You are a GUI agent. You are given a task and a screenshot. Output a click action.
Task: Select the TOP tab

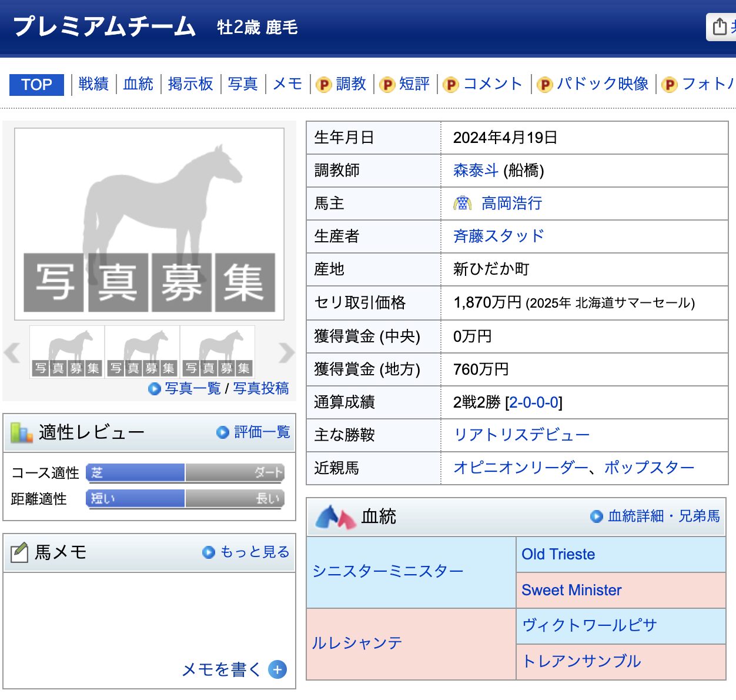36,85
